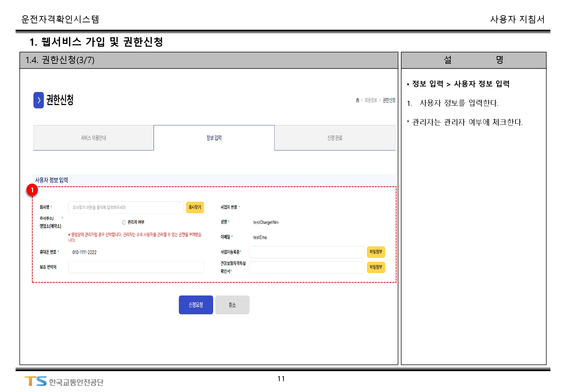Click 파일첨부 button for 건강보험자격득실 확인서
The image size is (566, 392).
click(x=376, y=267)
